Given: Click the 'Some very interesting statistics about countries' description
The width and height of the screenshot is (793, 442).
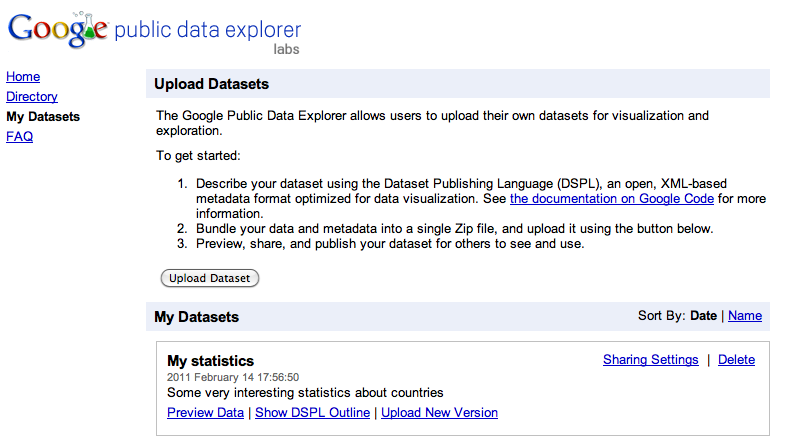Looking at the screenshot, I should 305,393.
